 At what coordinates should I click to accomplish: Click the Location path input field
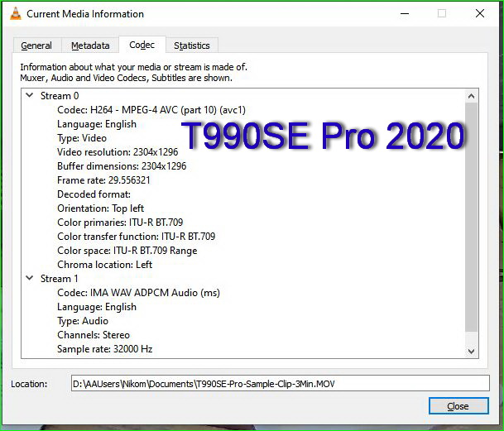(x=281, y=383)
